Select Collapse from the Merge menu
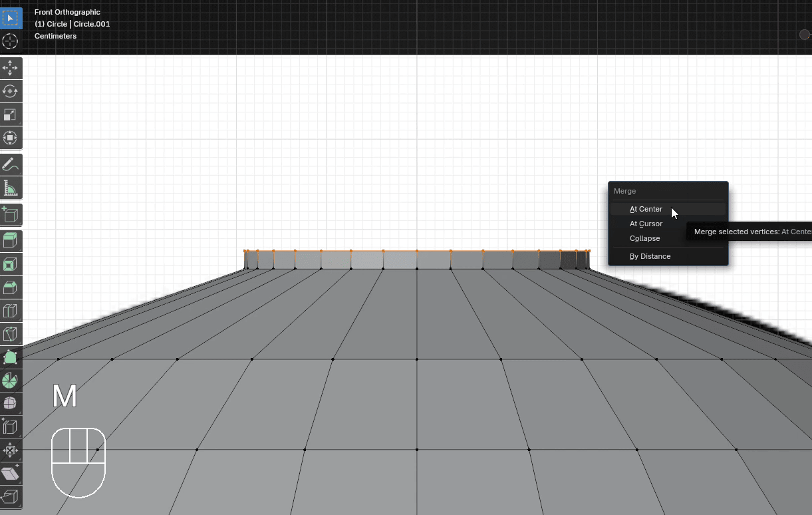 pyautogui.click(x=644, y=238)
